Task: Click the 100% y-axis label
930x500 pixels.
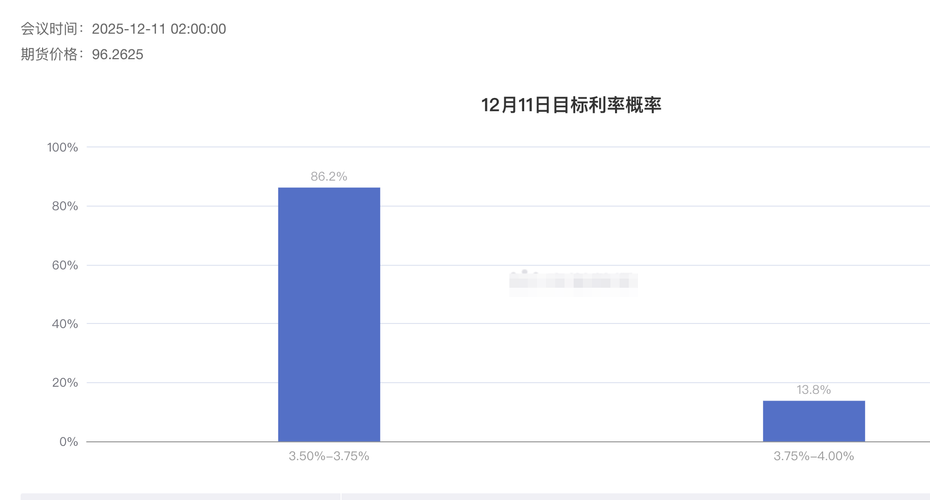Action: [62, 147]
